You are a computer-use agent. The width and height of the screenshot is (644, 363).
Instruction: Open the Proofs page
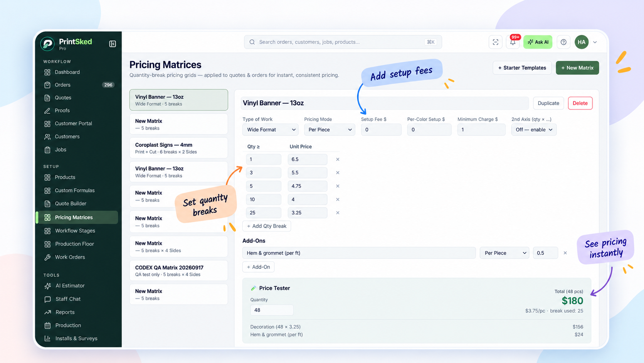point(77,110)
